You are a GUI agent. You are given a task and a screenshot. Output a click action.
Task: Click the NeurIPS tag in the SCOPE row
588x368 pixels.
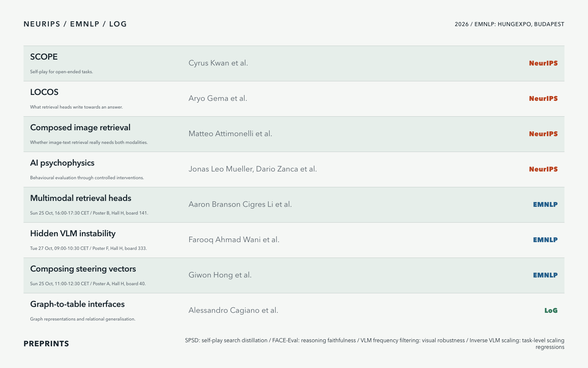click(x=543, y=63)
